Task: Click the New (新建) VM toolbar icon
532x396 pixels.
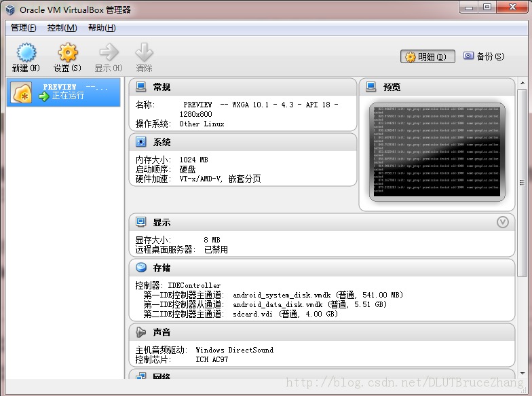Action: [x=26, y=53]
